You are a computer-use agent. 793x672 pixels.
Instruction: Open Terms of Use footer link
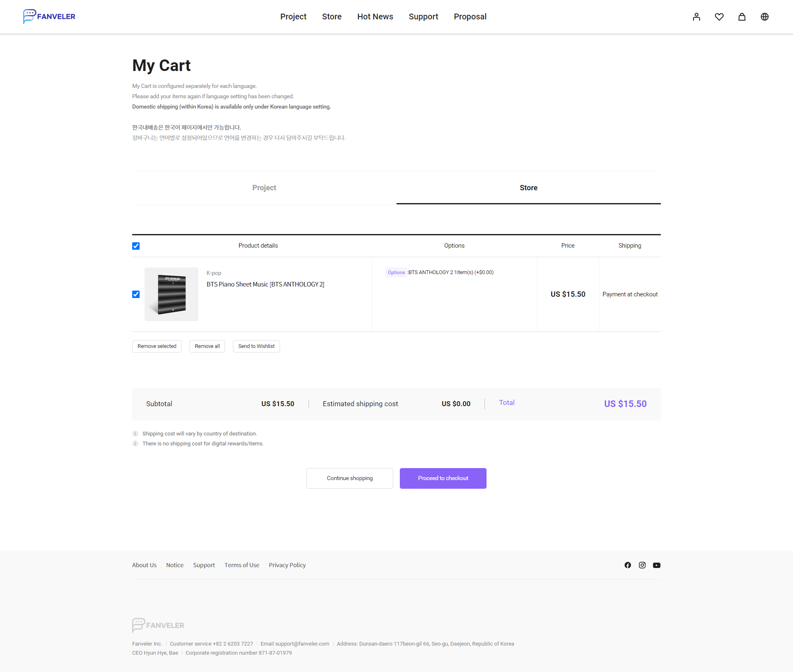242,565
